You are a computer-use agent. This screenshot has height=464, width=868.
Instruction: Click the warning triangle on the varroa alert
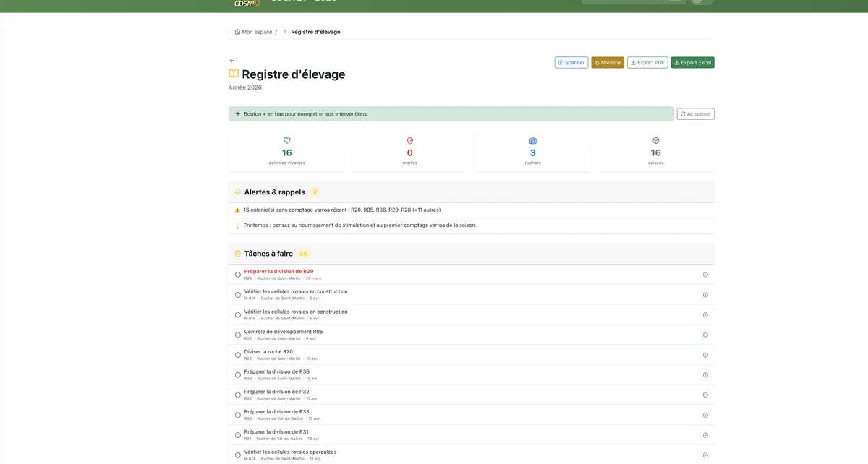238,209
